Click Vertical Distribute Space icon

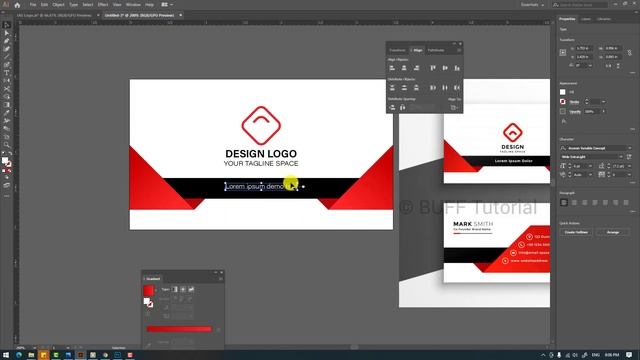point(392,107)
